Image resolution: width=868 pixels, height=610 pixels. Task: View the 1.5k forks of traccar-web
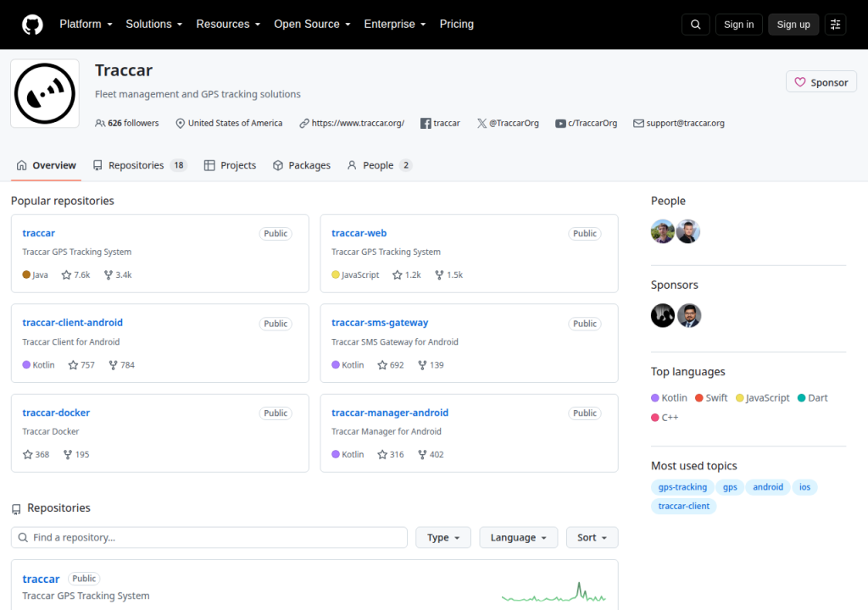(449, 274)
